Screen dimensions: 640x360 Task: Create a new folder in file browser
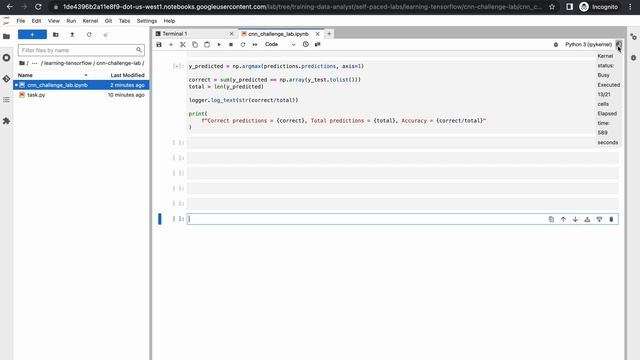56,35
